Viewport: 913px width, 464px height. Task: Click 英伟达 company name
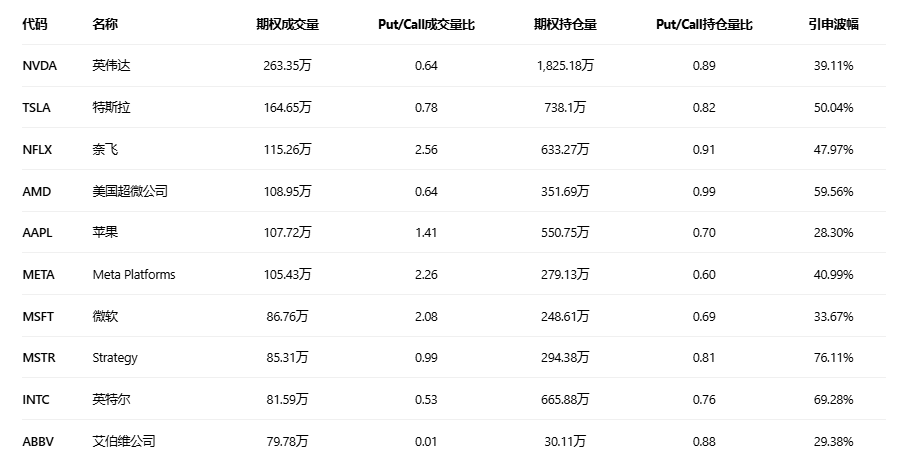[111, 66]
